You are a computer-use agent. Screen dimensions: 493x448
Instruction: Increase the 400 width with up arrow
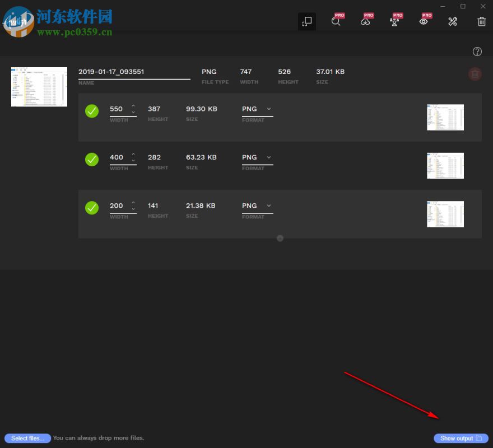click(133, 154)
